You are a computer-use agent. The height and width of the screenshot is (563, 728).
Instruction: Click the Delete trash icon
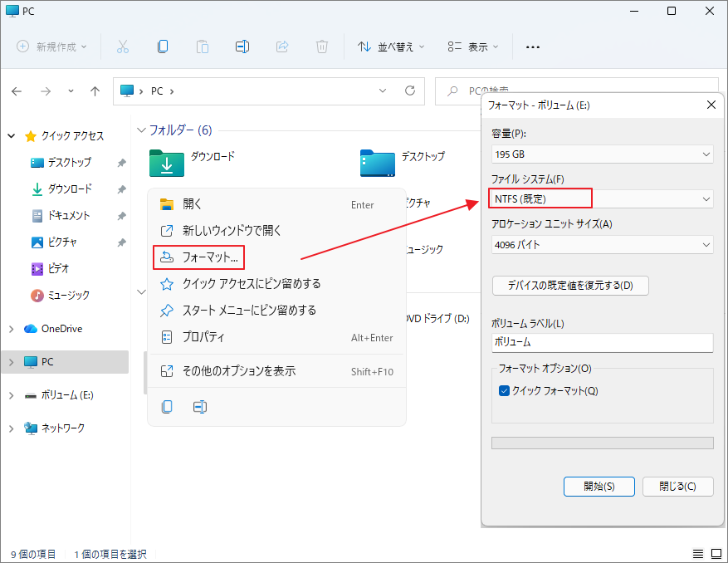pos(322,47)
